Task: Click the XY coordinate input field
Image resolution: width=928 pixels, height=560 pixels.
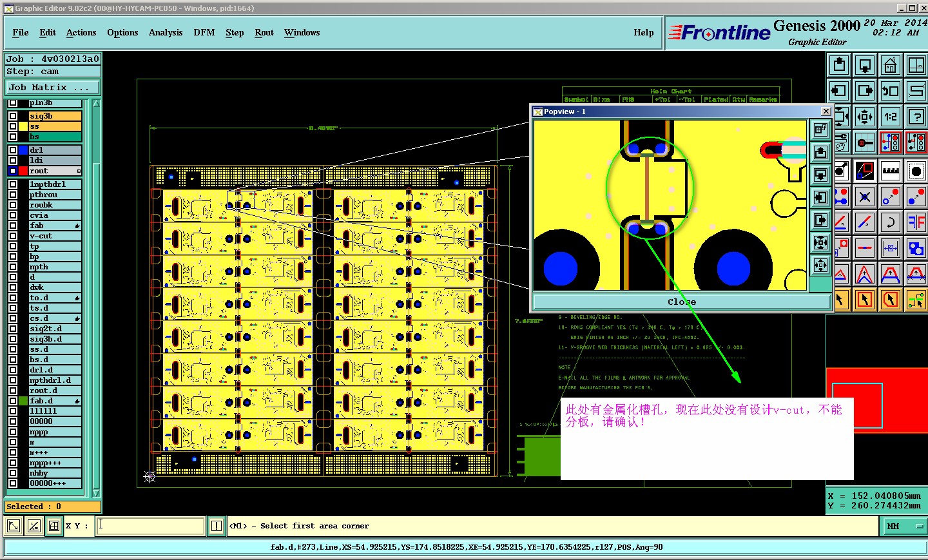Action: 151,526
